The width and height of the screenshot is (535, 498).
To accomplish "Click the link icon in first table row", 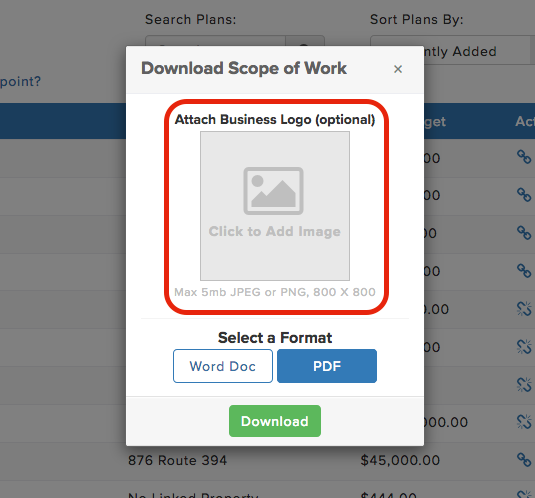I will pyautogui.click(x=524, y=157).
